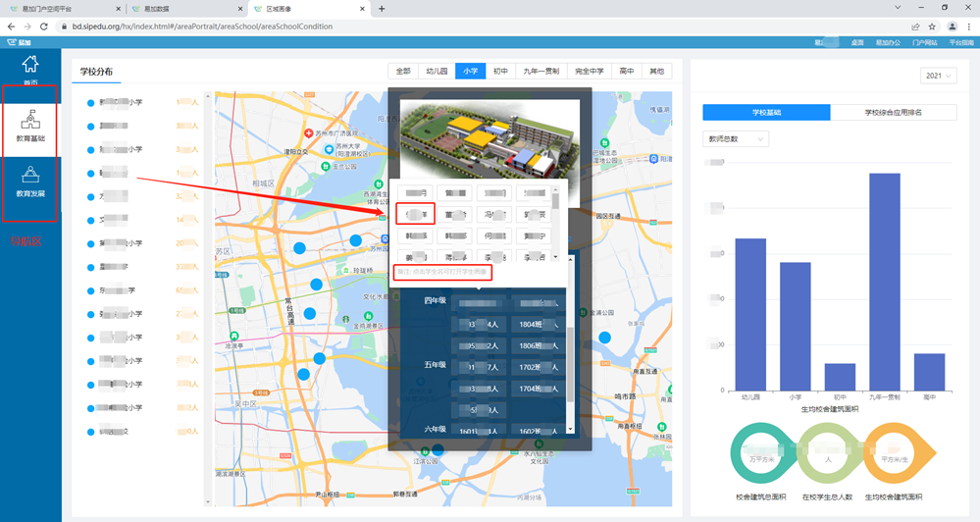Click the site lock icon in the address bar

63,26
